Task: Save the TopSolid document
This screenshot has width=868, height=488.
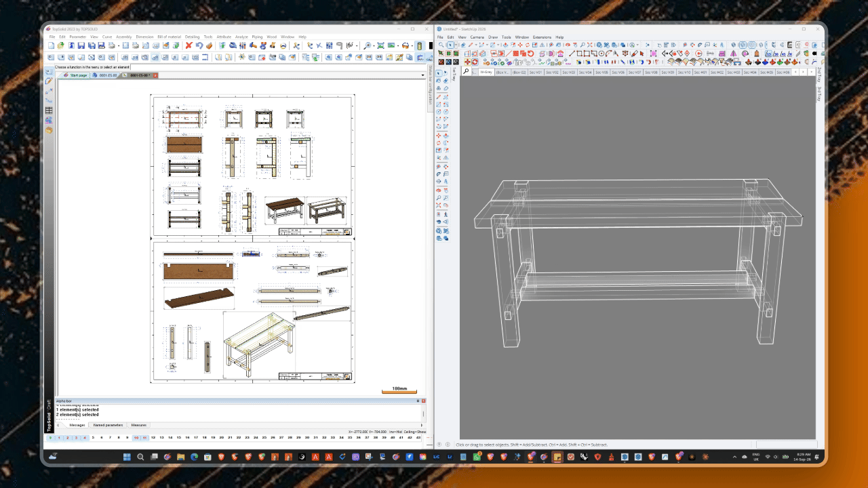Action: [x=81, y=45]
